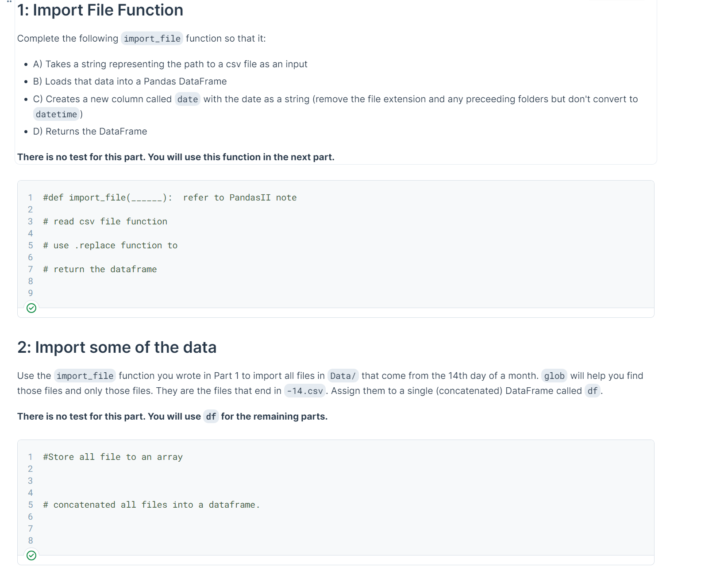The height and width of the screenshot is (567, 728).
Task: Select the heading '1: Import File Function'
Action: click(100, 10)
